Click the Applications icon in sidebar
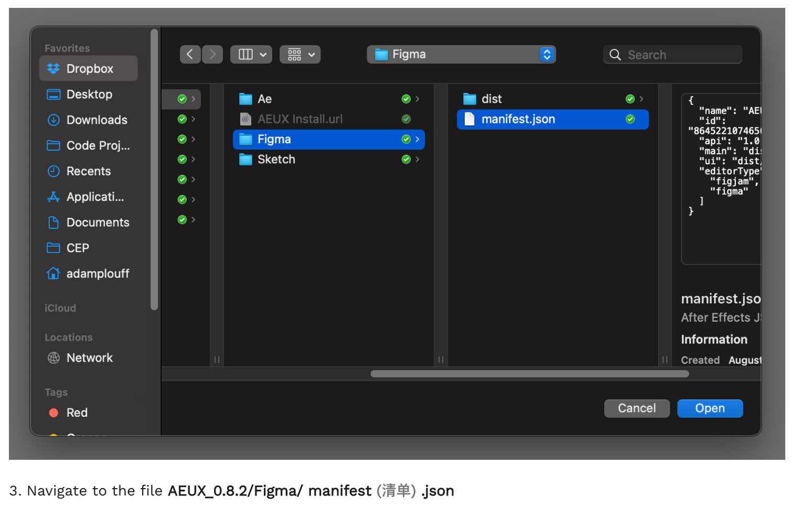The height and width of the screenshot is (506, 812). [54, 197]
